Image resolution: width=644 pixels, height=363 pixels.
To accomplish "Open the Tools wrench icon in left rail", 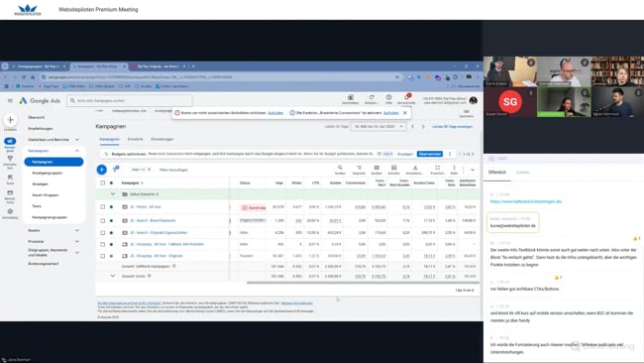I will click(10, 178).
